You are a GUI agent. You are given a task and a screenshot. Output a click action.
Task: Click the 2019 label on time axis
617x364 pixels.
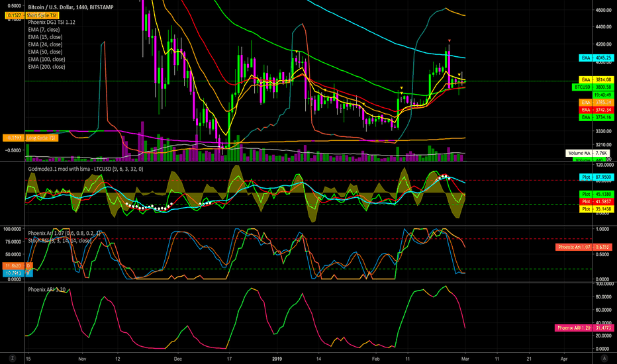point(277,359)
